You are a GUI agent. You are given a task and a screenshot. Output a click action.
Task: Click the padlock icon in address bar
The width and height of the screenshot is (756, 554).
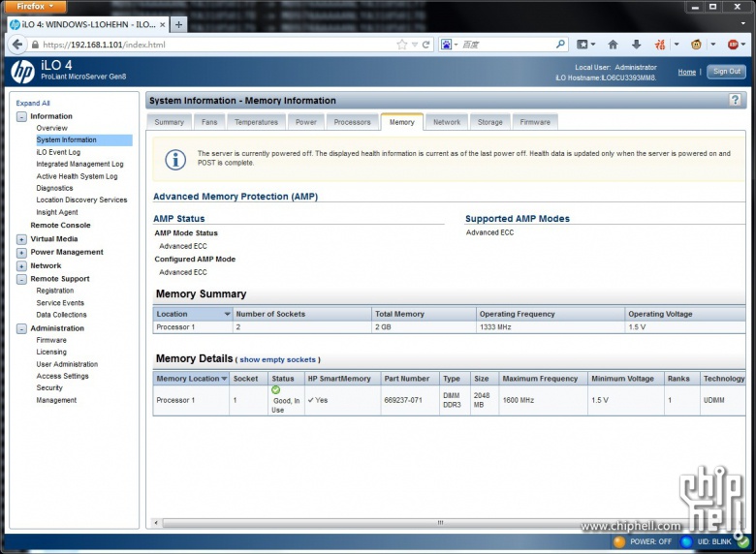tap(35, 45)
